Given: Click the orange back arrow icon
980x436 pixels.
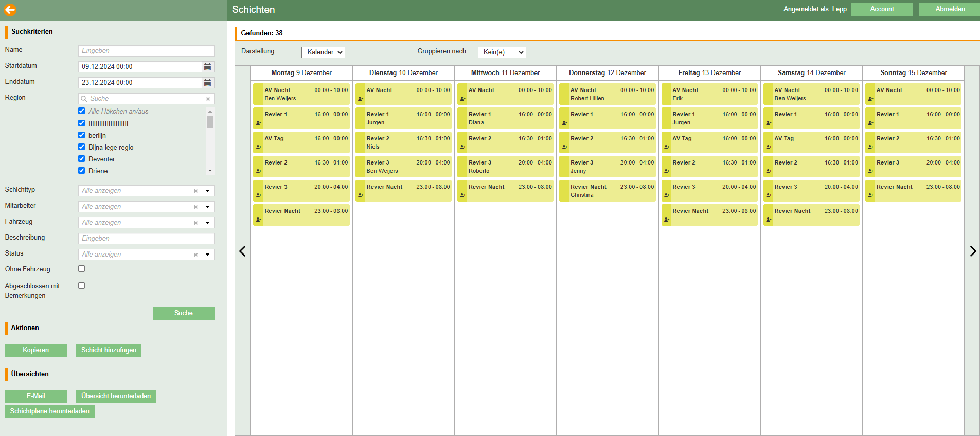Looking at the screenshot, I should point(10,10).
